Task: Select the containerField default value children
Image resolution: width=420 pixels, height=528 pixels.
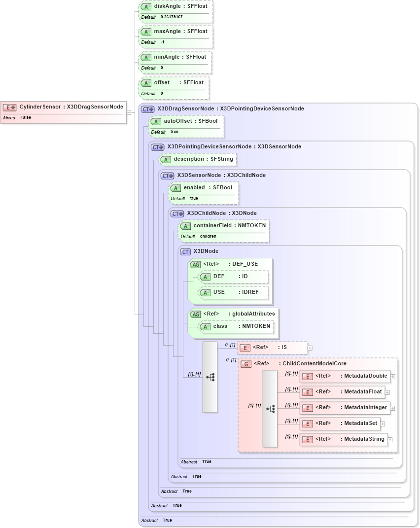Action: (208, 236)
